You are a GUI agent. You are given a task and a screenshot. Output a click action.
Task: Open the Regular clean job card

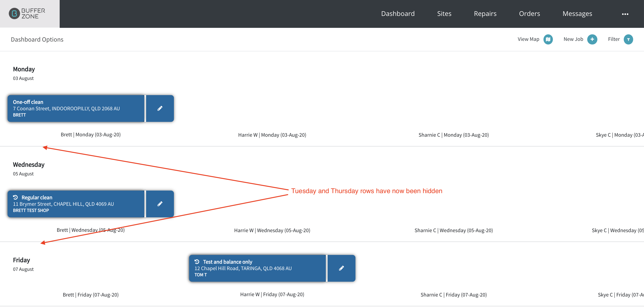click(76, 204)
